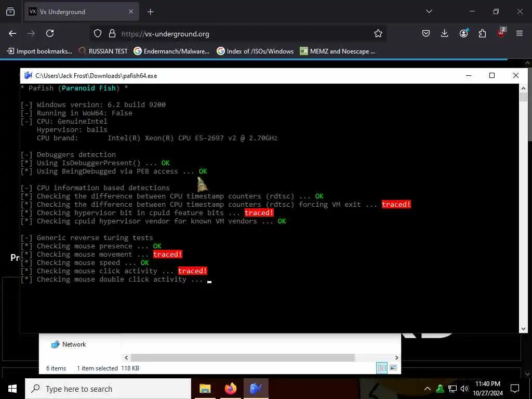This screenshot has height=399, width=532.
Task: Close the pafish64.exe console window
Action: point(516,75)
